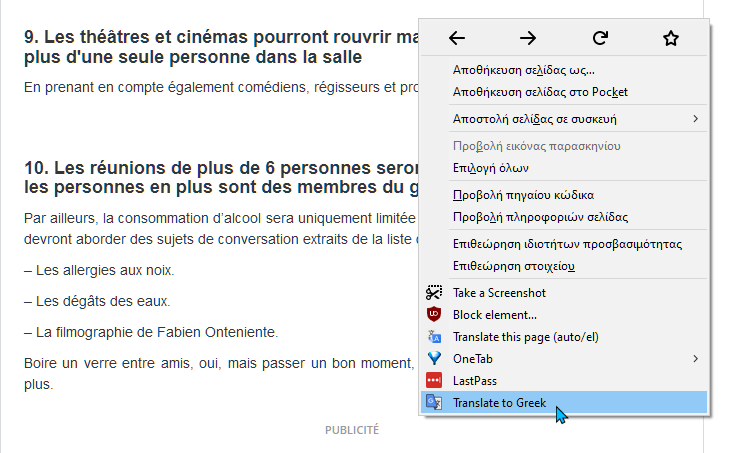Click the Take a Screenshot scissors icon
The image size is (749, 453).
tap(434, 292)
